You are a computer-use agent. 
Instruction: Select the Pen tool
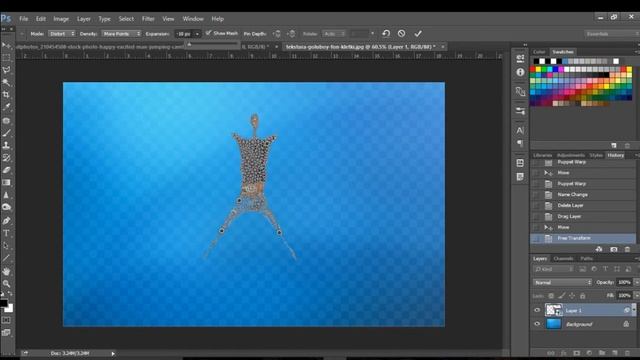click(6, 221)
